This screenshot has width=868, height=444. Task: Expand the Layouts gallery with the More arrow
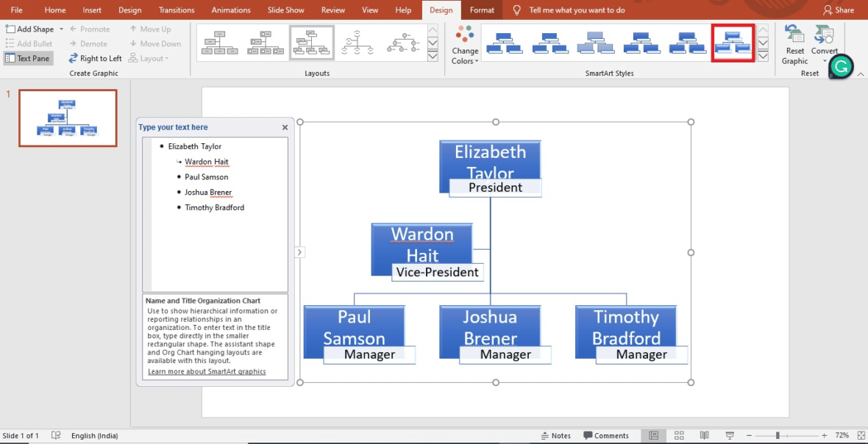pyautogui.click(x=433, y=56)
